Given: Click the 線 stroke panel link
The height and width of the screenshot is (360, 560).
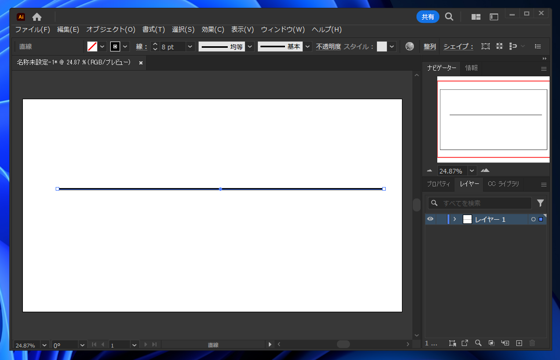Looking at the screenshot, I should coord(141,47).
